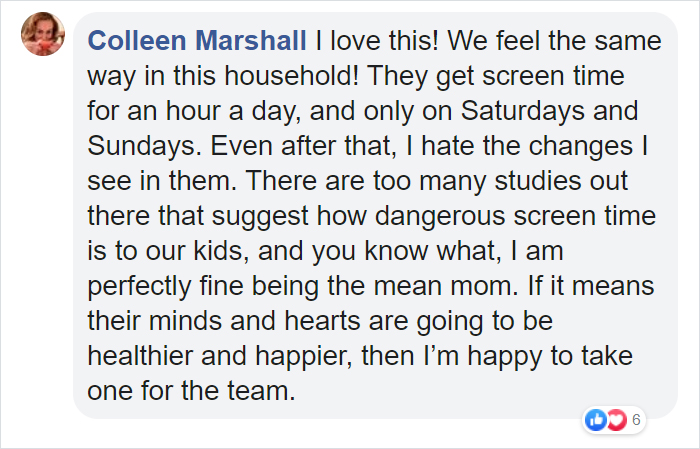Open the reaction count showing 6

[x=636, y=421]
